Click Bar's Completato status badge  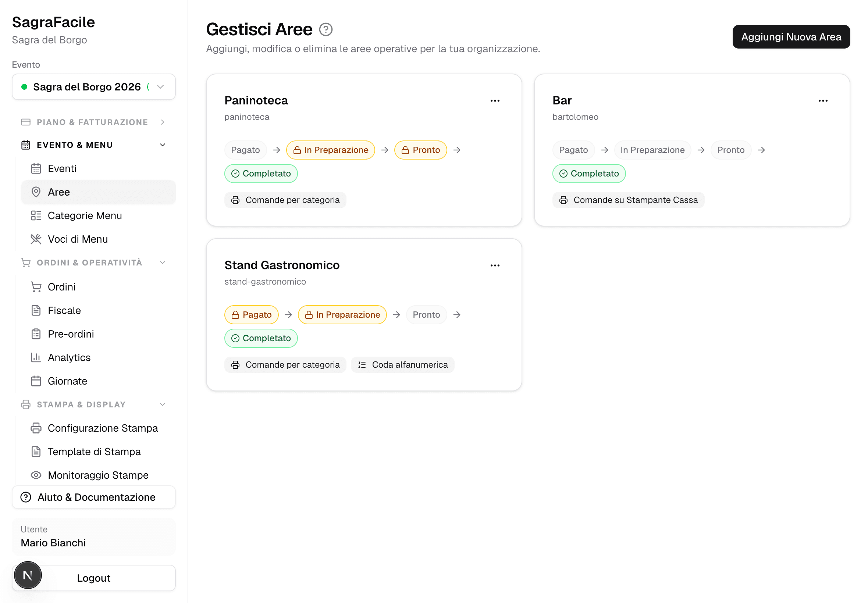(x=589, y=174)
